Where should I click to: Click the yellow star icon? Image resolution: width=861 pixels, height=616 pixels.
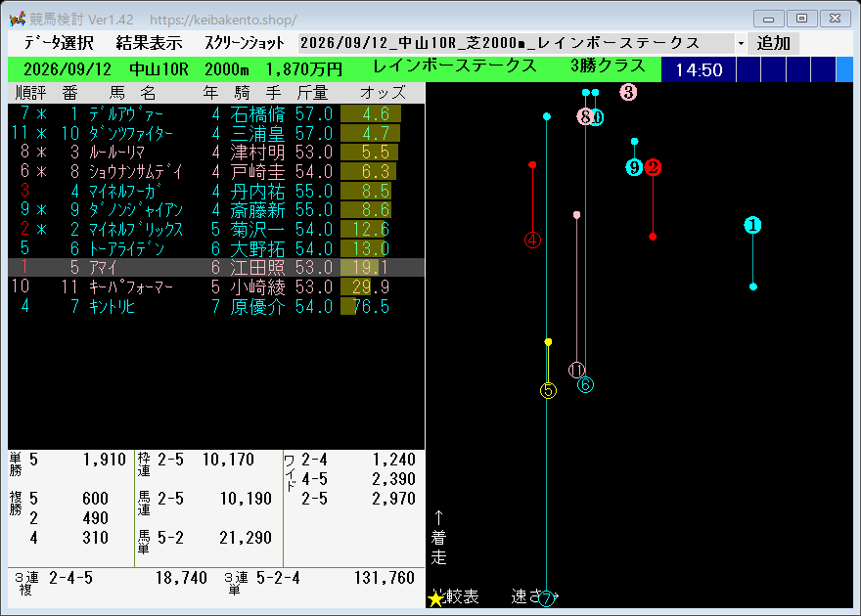coord(436,598)
